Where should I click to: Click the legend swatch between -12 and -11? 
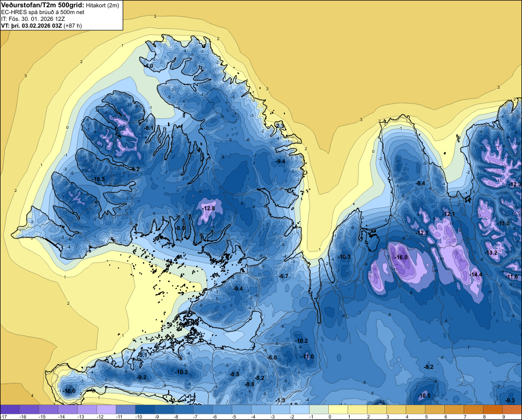pos(106,409)
